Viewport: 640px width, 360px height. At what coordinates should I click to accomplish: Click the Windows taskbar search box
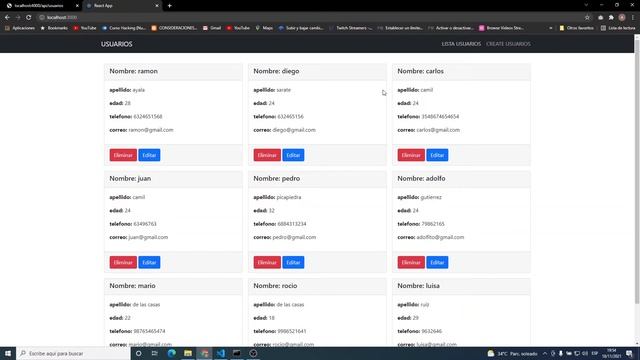73,353
